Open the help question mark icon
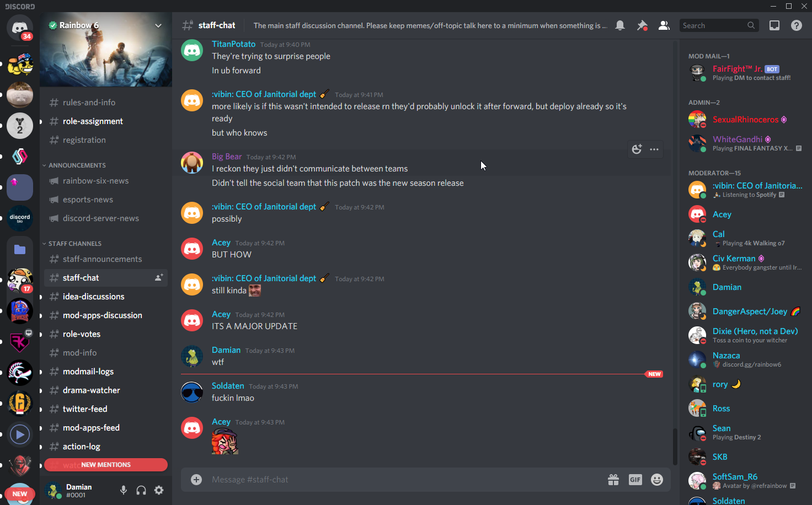 click(797, 25)
